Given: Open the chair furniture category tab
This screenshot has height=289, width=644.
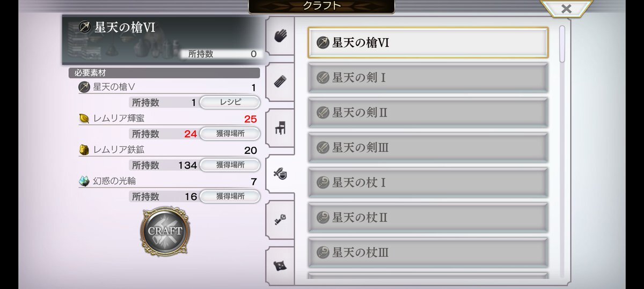Looking at the screenshot, I should 281,128.
